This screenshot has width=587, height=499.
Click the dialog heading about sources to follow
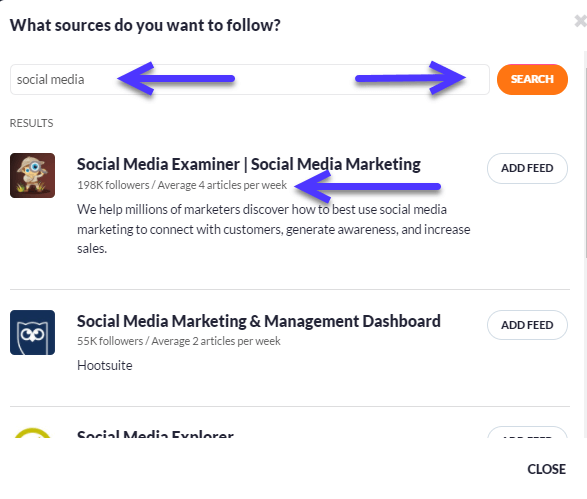click(145, 25)
